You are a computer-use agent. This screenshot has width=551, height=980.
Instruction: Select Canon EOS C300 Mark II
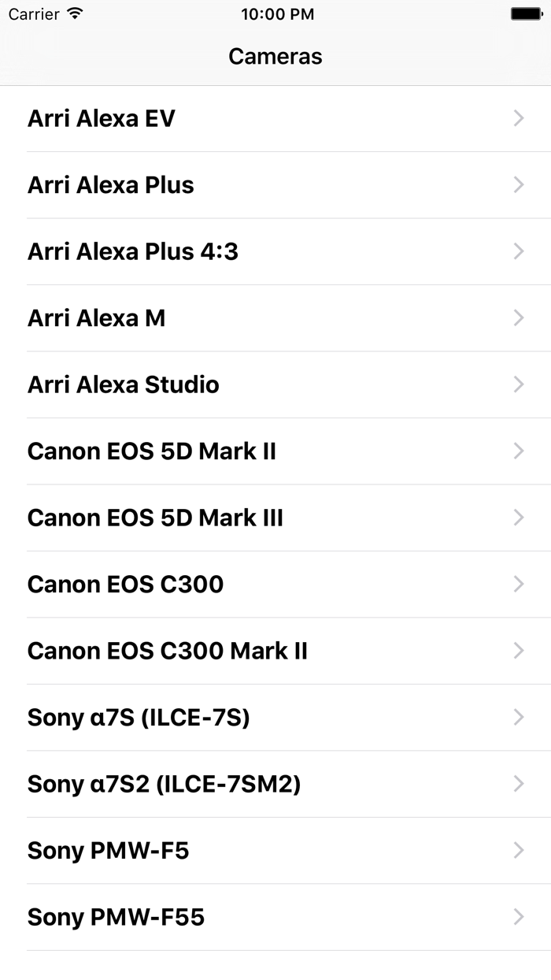pos(168,651)
